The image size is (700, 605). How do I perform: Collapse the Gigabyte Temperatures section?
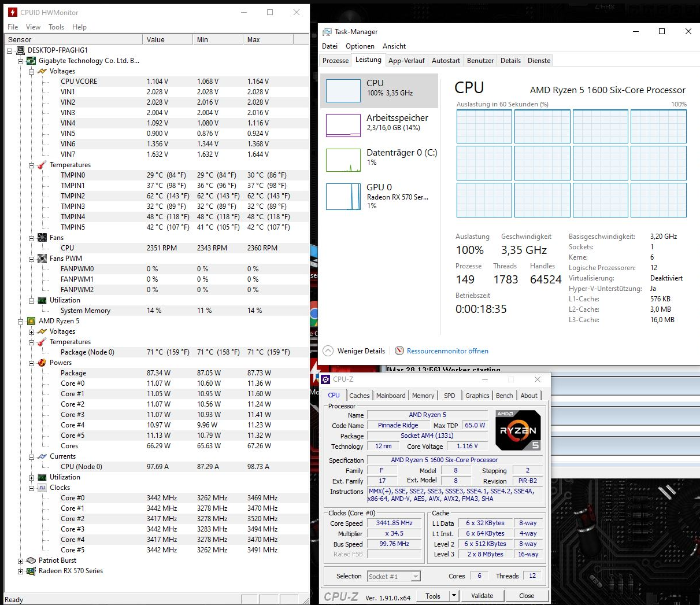pyautogui.click(x=32, y=165)
